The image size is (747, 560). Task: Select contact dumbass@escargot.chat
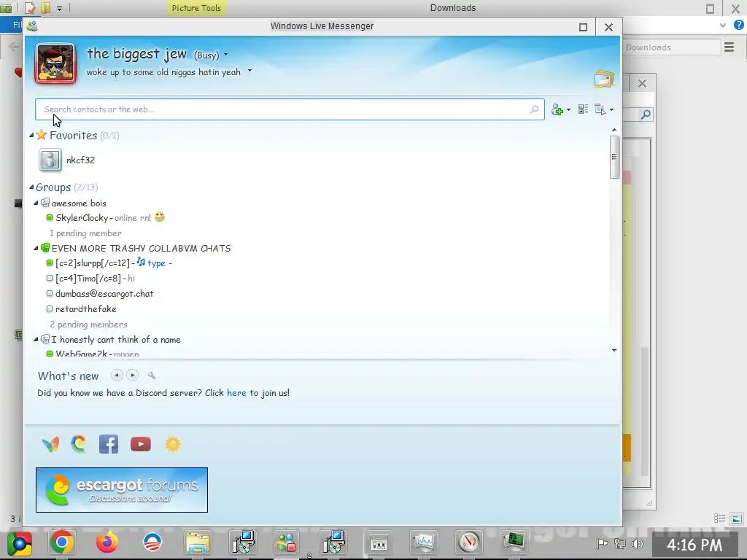[104, 294]
